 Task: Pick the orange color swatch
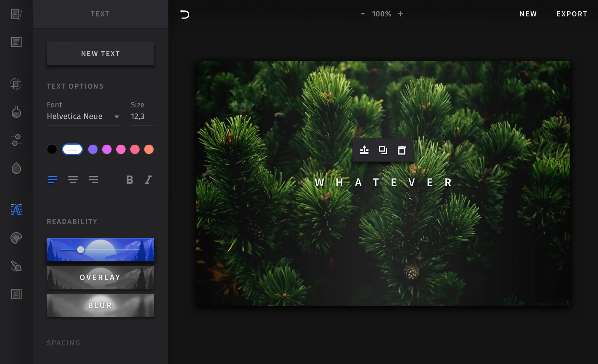pos(149,149)
